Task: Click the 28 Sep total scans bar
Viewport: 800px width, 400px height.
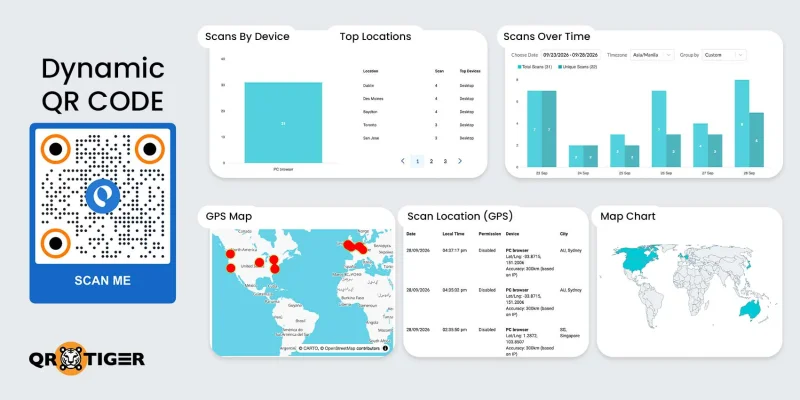Action: (x=742, y=123)
